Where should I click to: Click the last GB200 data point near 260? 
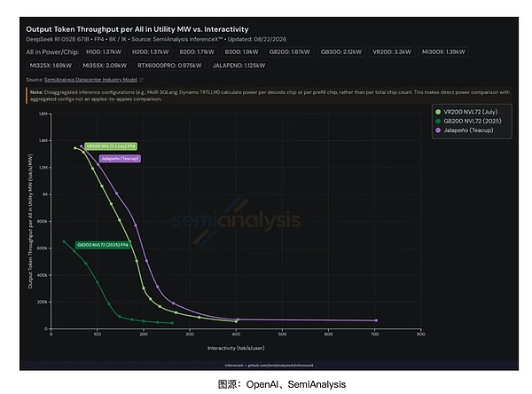(172, 323)
